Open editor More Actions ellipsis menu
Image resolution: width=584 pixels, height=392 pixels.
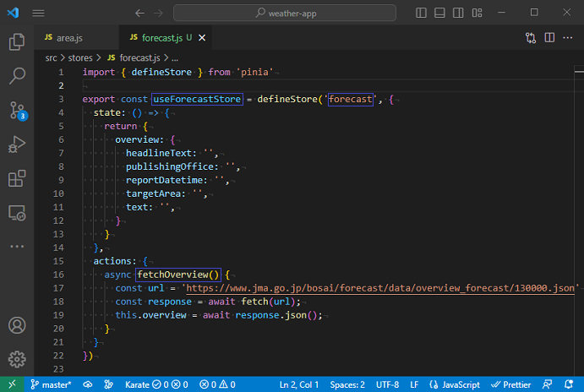click(568, 38)
